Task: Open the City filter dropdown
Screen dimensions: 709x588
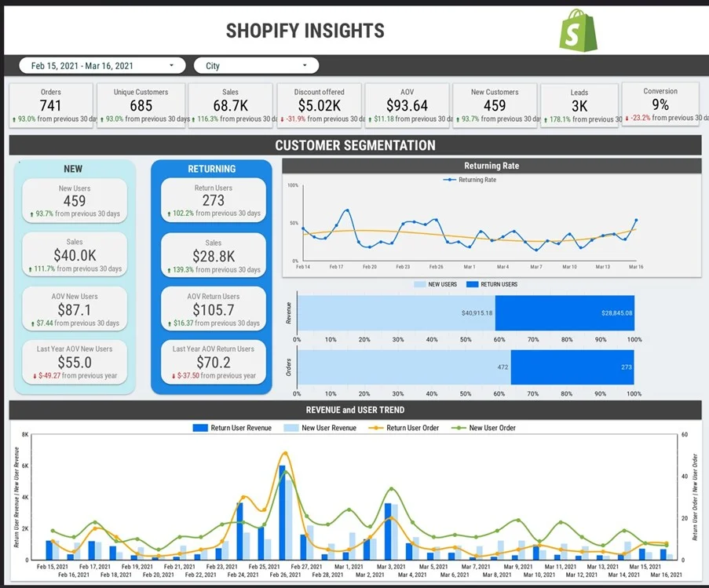Action: [255, 65]
